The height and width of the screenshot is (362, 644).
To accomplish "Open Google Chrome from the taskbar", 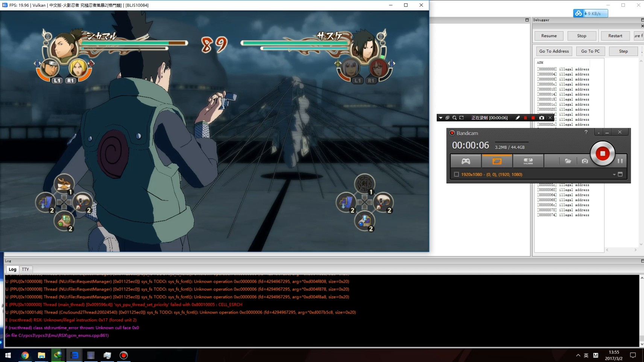I will pyautogui.click(x=25, y=355).
